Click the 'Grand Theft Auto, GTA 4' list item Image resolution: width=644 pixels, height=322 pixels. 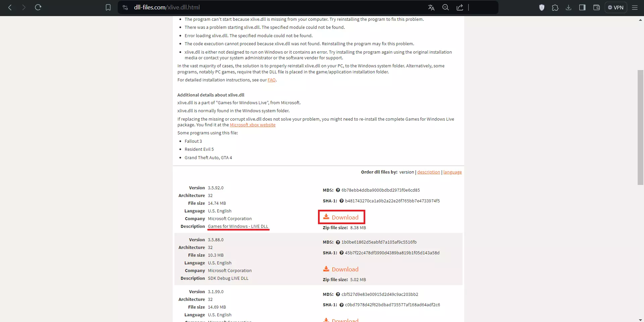(208, 158)
